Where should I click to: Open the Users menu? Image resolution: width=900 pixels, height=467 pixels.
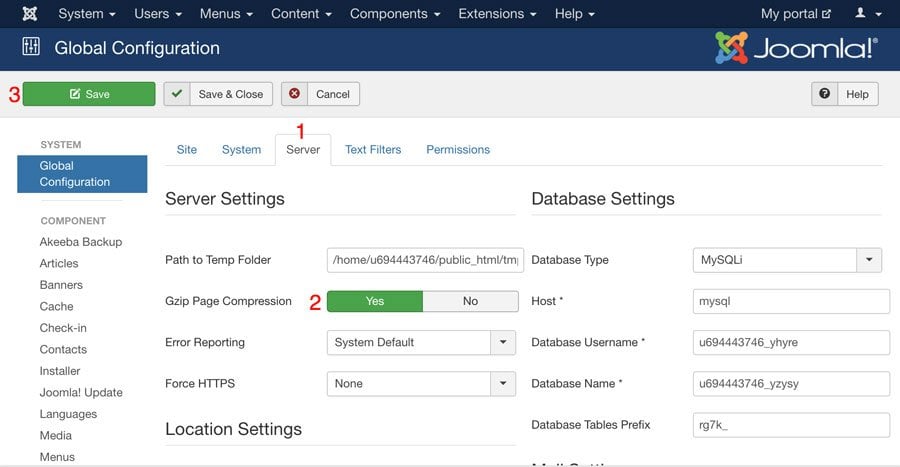158,14
